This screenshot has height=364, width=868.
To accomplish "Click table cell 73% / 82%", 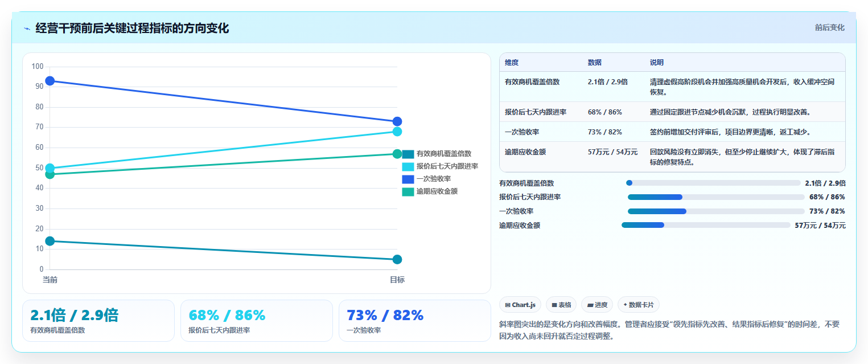I will (605, 132).
